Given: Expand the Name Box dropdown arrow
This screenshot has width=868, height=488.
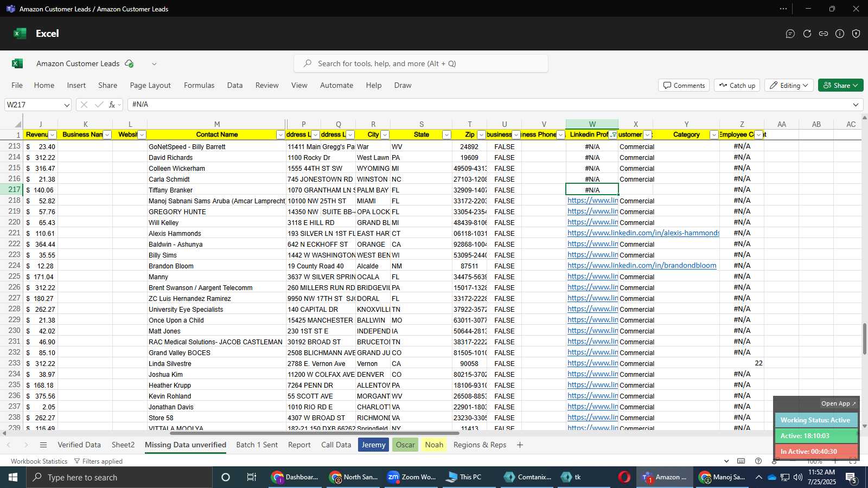Looking at the screenshot, I should click(66, 105).
